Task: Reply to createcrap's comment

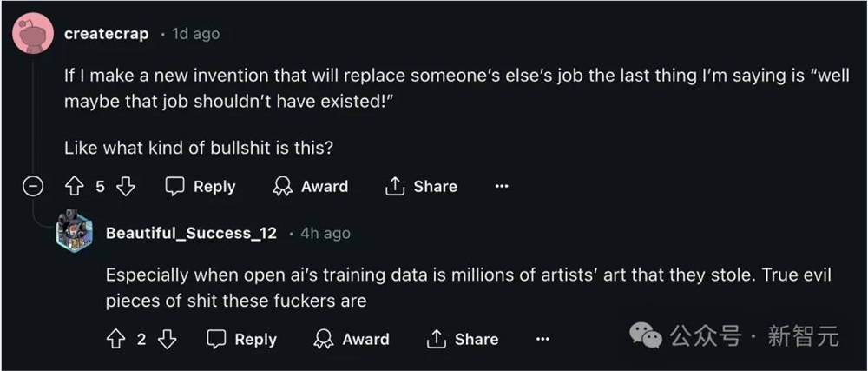Action: coord(201,187)
